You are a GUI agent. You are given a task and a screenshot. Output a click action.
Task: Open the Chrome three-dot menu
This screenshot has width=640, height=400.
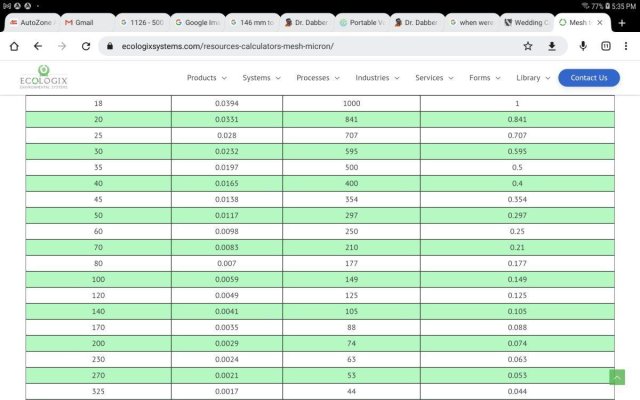(626, 46)
